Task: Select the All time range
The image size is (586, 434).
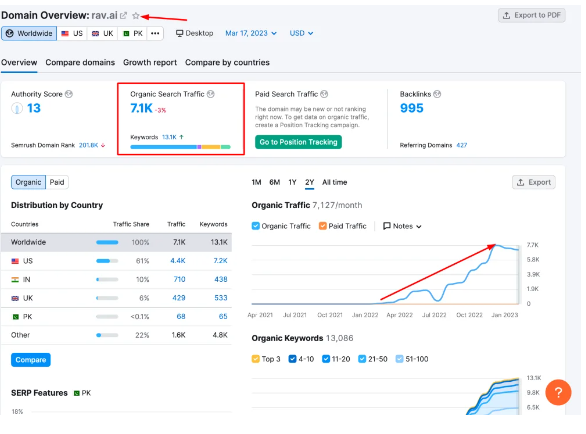Action: [x=334, y=182]
